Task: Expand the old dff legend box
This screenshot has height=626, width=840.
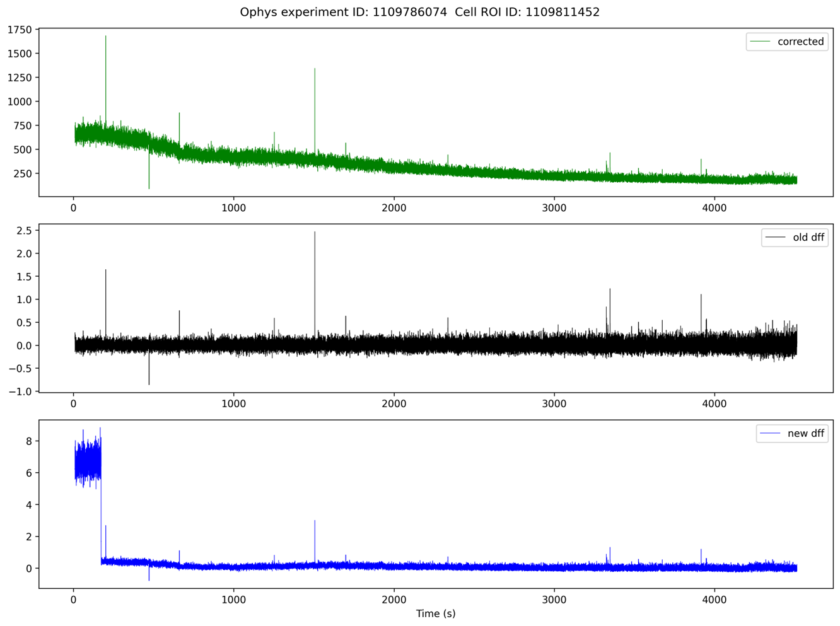Action: (795, 238)
